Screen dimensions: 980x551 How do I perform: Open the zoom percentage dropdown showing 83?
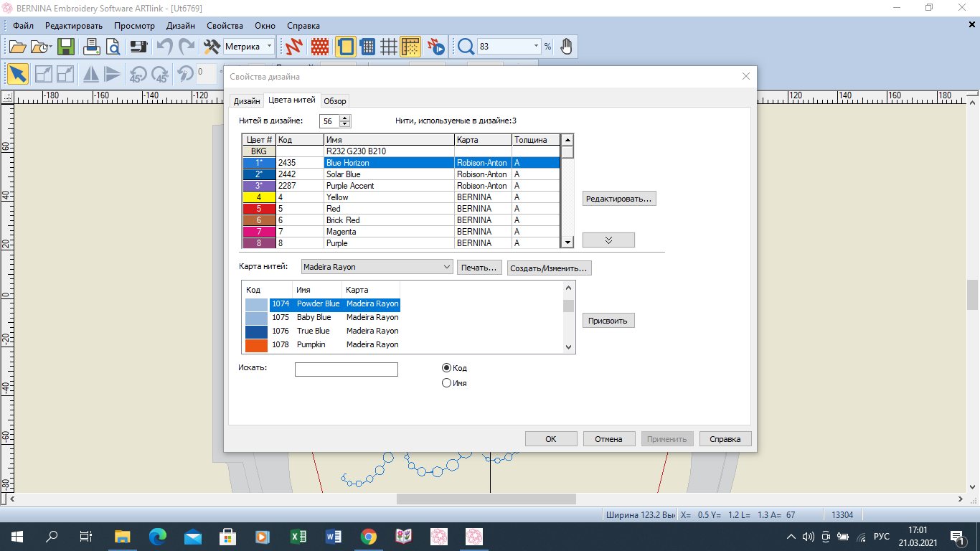point(536,47)
